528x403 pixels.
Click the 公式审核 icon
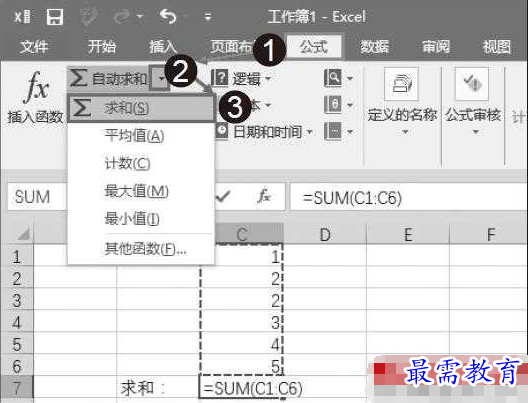coord(471,84)
